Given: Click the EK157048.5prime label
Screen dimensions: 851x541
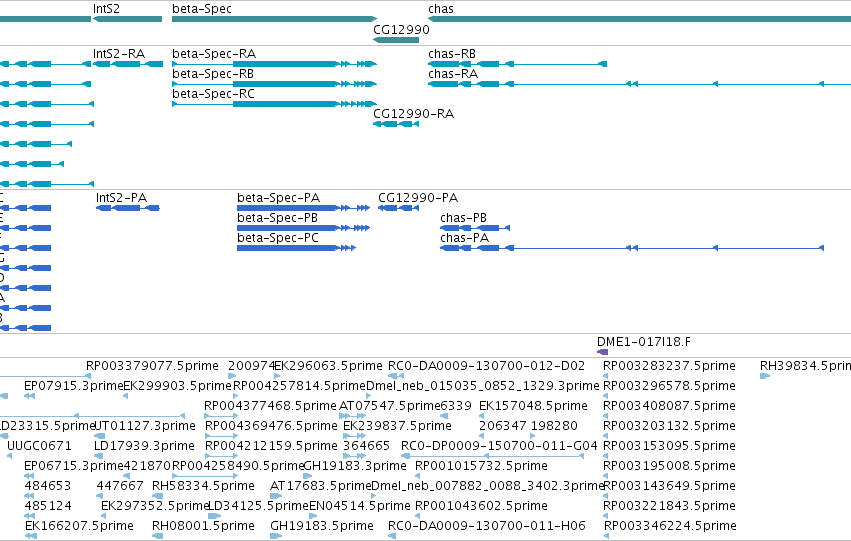Looking at the screenshot, I should (533, 406).
